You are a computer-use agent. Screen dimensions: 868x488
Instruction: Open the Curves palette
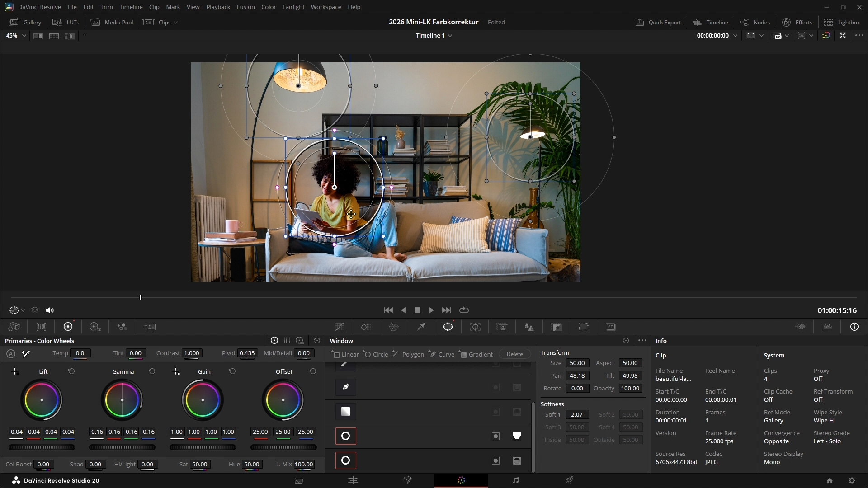(x=340, y=327)
